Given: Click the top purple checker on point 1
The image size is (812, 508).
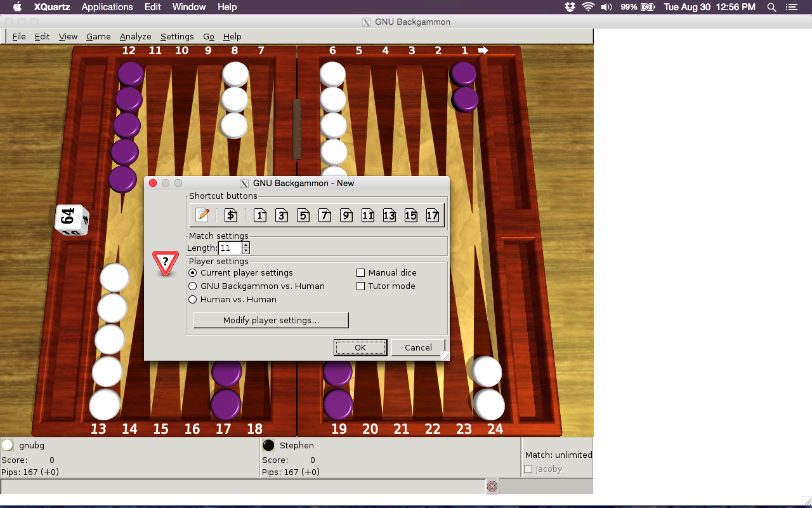Looking at the screenshot, I should coord(464,74).
